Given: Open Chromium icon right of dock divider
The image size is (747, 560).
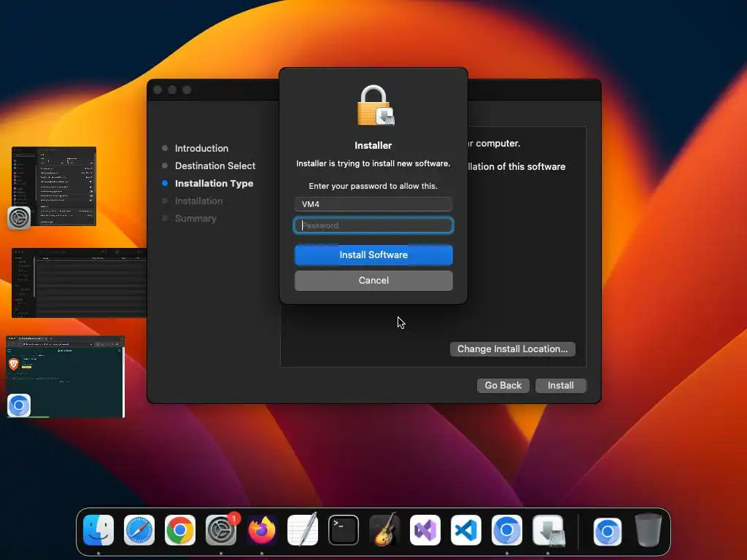Looking at the screenshot, I should 608,532.
